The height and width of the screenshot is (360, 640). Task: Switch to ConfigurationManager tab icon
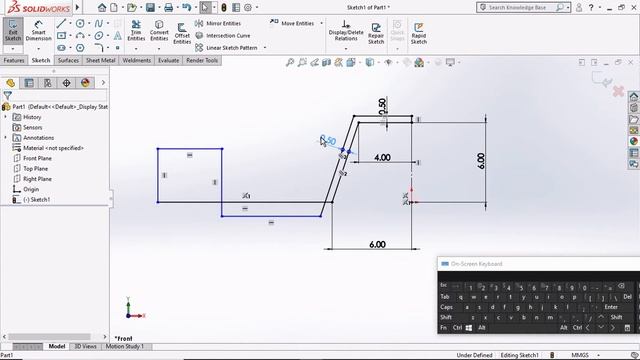48,83
